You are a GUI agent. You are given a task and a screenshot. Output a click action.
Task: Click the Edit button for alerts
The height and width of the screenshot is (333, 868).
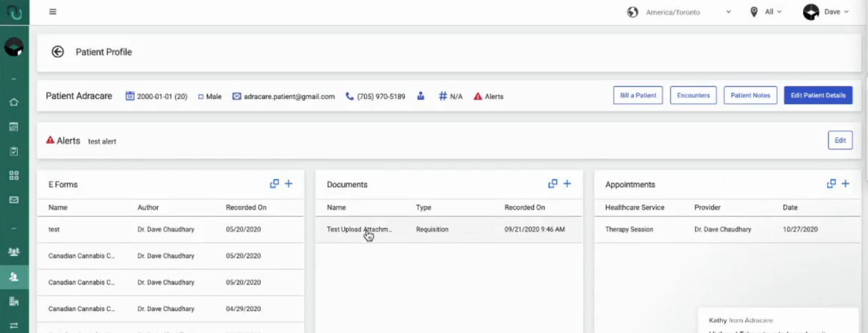(x=840, y=140)
